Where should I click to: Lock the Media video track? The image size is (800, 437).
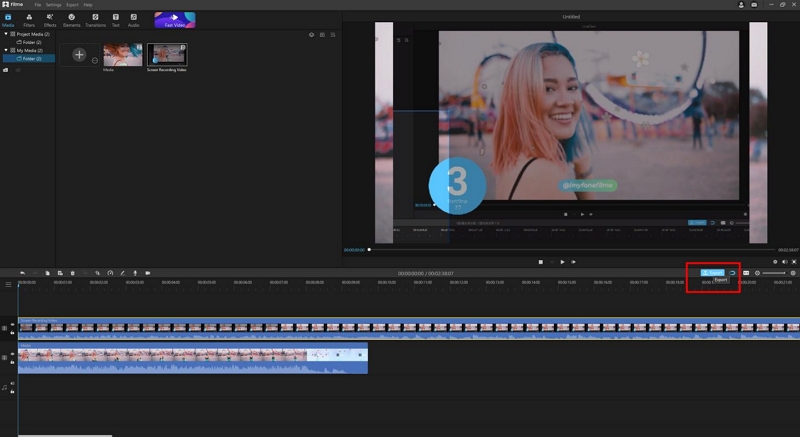(12, 362)
